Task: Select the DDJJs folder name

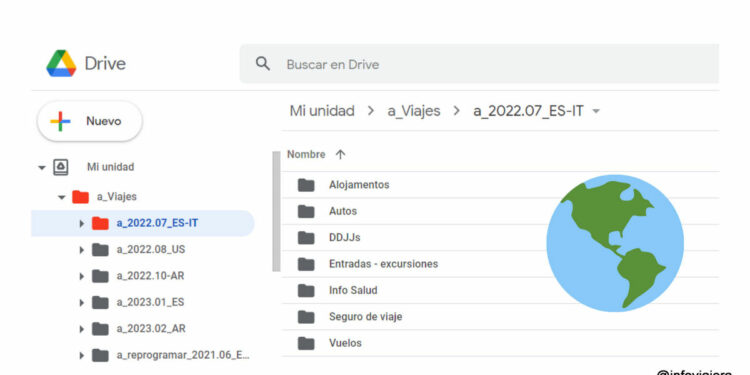Action: pyautogui.click(x=344, y=237)
